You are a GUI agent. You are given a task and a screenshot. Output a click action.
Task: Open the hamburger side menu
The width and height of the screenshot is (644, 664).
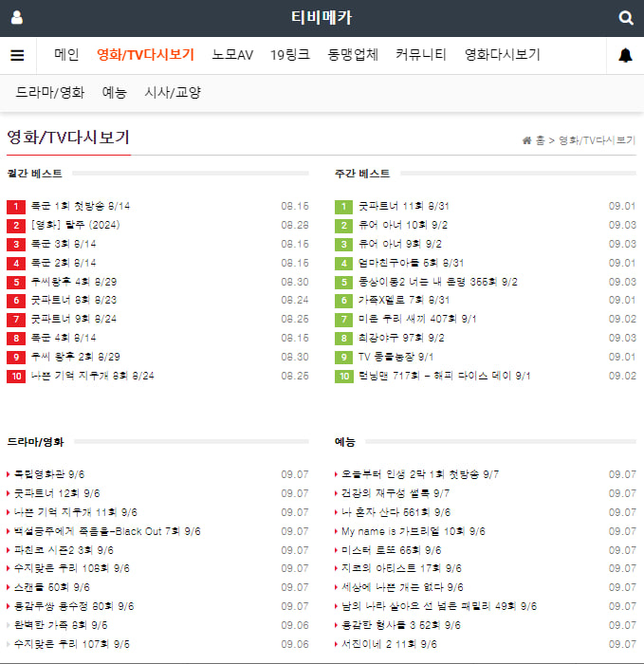tap(17, 55)
